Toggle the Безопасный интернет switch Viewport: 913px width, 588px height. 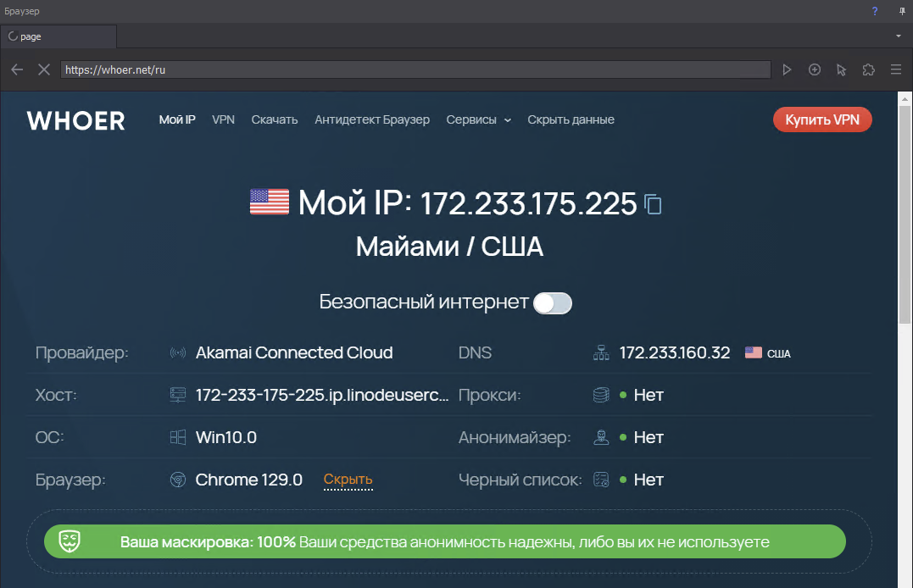[553, 302]
